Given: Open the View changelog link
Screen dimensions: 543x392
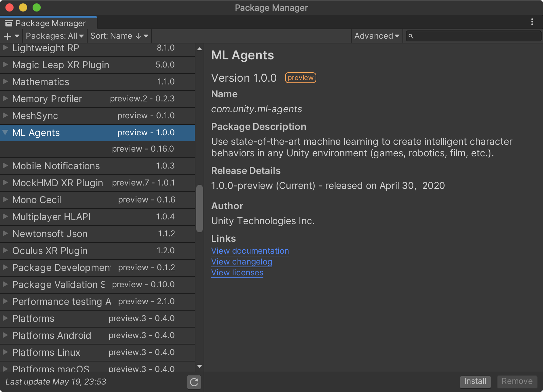Looking at the screenshot, I should [x=242, y=262].
